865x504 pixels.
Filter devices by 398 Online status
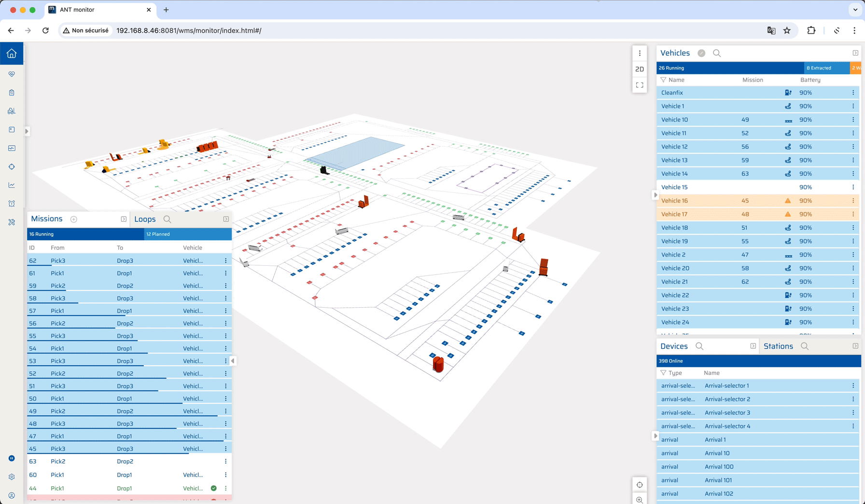click(759, 361)
